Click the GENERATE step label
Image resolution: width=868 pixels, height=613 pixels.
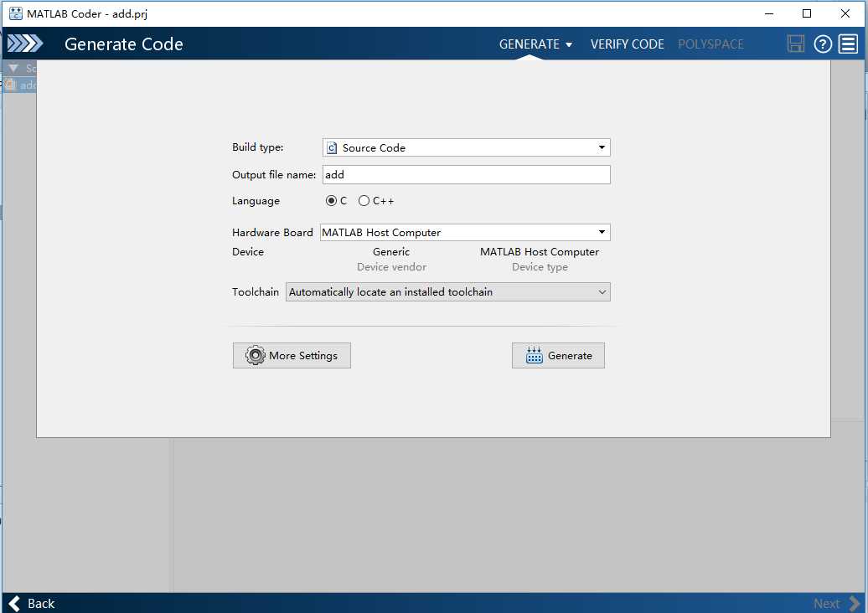point(530,44)
